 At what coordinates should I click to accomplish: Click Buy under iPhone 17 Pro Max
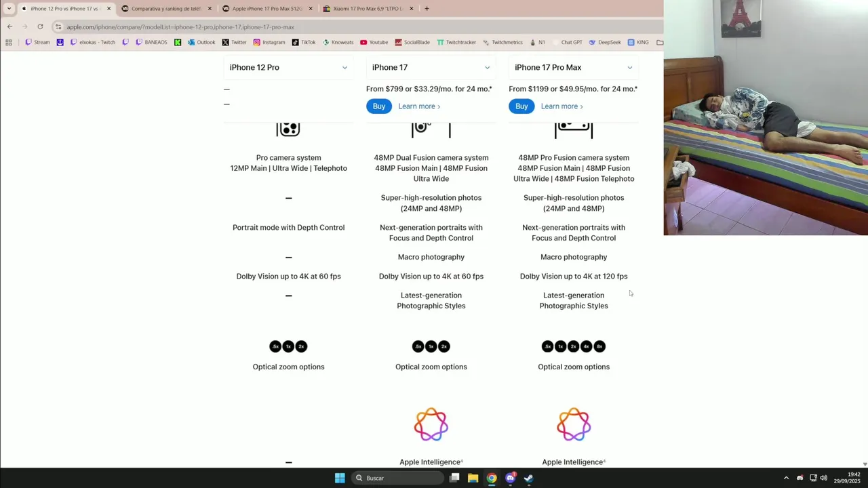click(x=521, y=106)
